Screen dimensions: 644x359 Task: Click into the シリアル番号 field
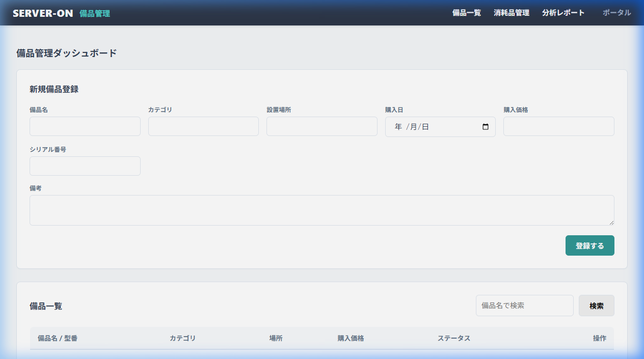pos(85,166)
